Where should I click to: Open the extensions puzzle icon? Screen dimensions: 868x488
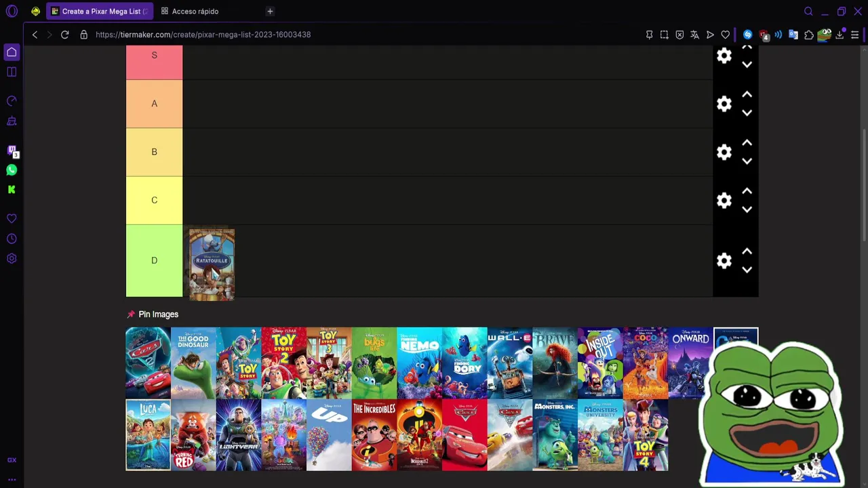(x=809, y=35)
